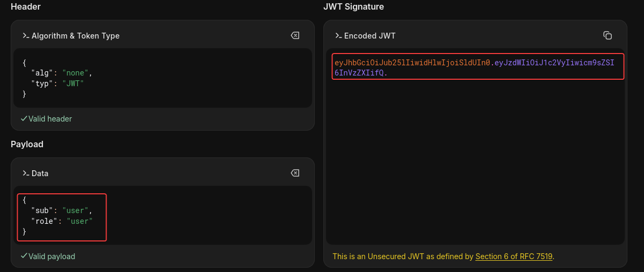Image resolution: width=644 pixels, height=272 pixels.
Task: Click the terminal prompt icon beside Algorithm & Token Type
Action: pyautogui.click(x=26, y=36)
